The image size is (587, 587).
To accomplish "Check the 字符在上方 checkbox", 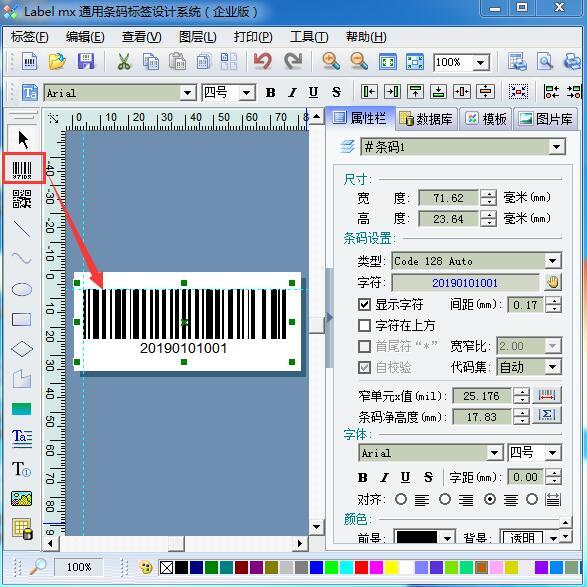I will tap(364, 325).
